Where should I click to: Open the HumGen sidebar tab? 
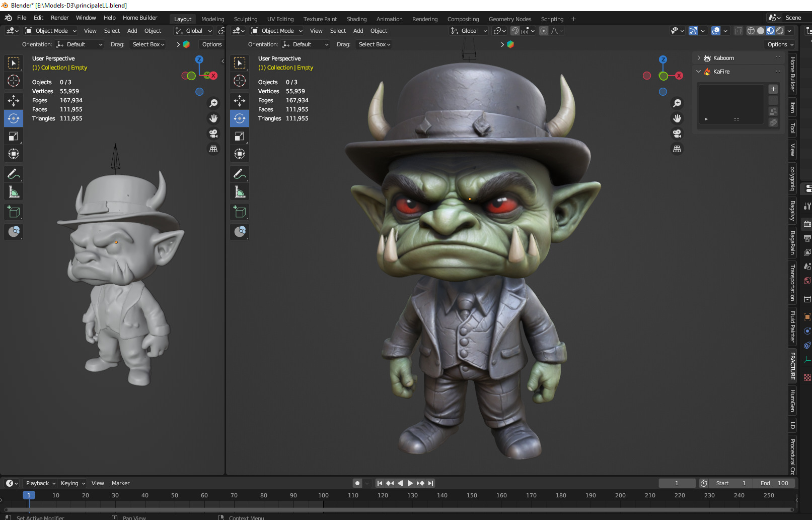coord(792,401)
